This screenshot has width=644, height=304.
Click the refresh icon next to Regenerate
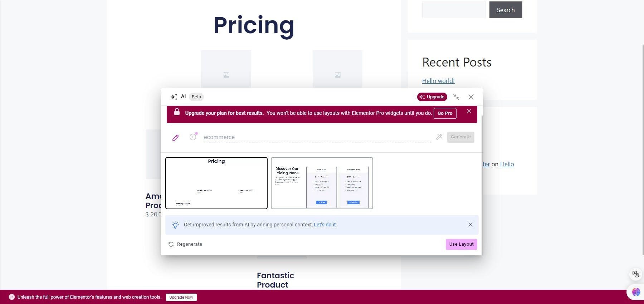coord(171,244)
